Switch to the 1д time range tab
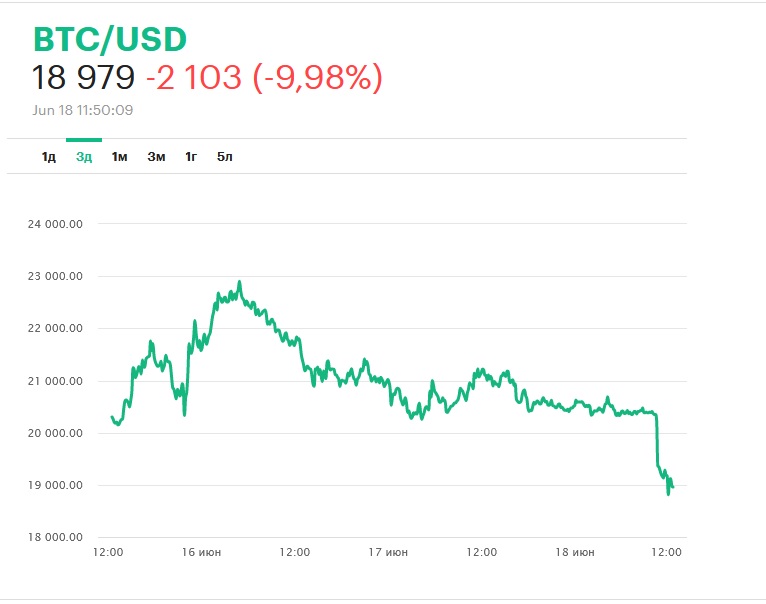This screenshot has height=604, width=766. [x=48, y=157]
